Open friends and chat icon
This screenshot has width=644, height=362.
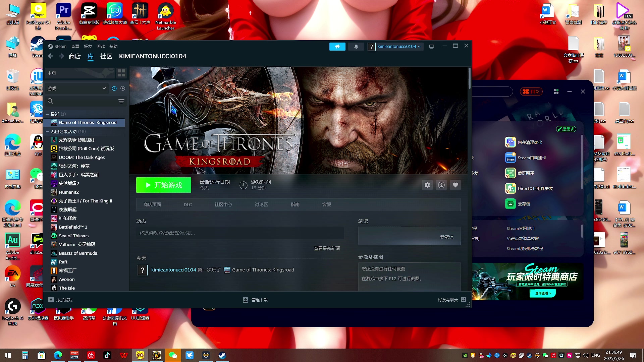click(x=464, y=300)
